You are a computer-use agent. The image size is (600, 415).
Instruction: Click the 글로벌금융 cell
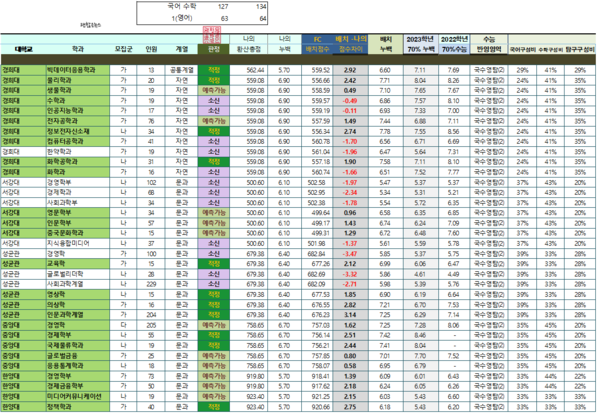coord(78,356)
